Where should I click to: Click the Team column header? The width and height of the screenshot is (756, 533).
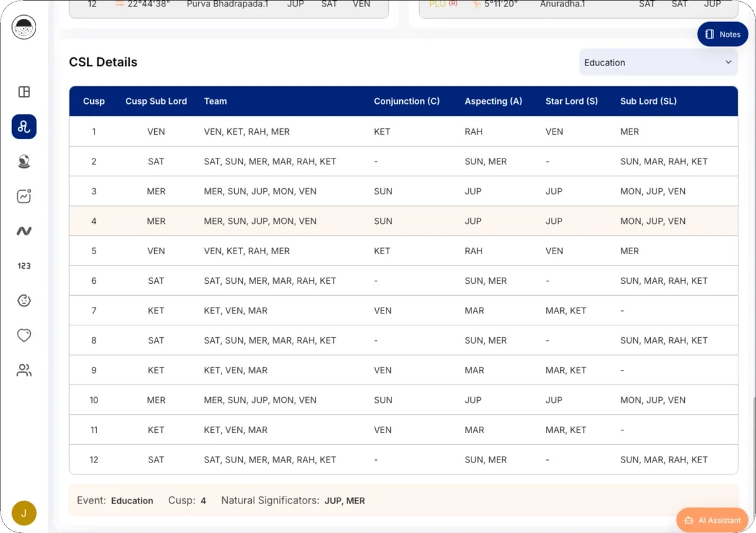coord(215,101)
